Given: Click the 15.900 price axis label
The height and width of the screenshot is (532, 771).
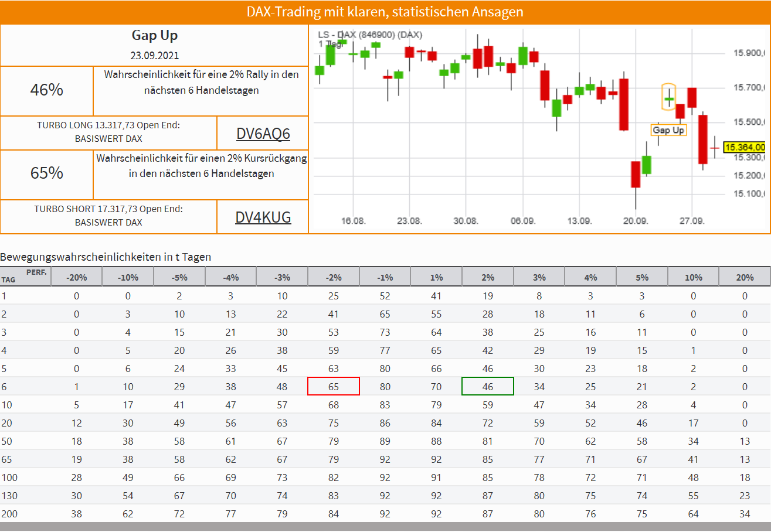Looking at the screenshot, I should (750, 53).
